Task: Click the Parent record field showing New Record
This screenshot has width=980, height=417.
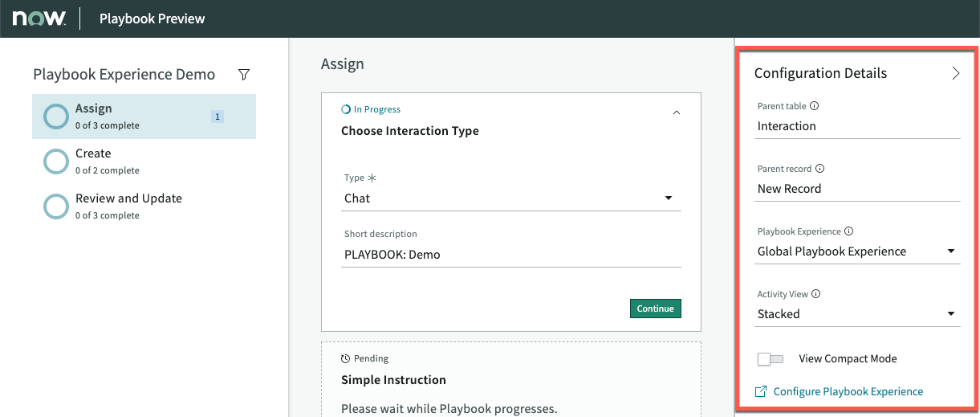Action: coord(857,189)
